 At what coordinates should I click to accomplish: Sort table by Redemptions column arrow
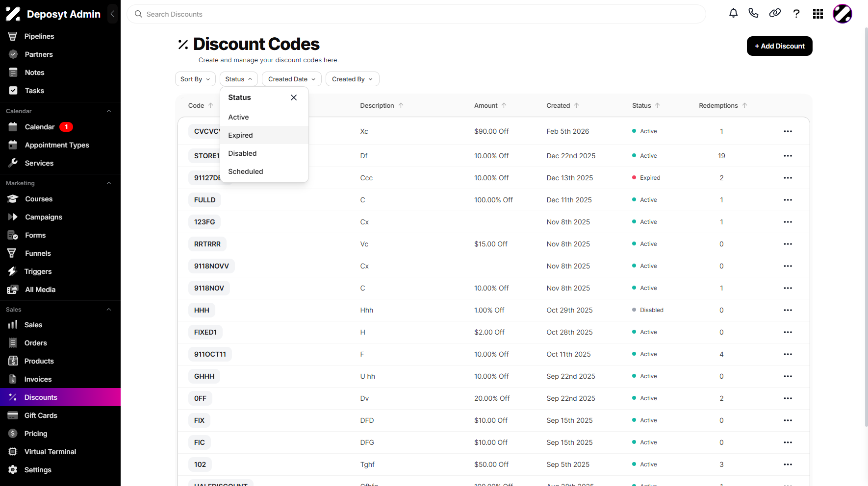(745, 105)
